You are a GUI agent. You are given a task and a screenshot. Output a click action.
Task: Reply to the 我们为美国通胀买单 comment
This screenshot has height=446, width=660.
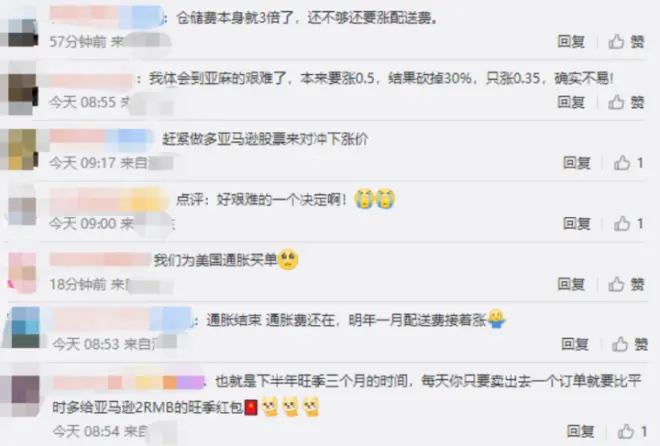click(571, 284)
